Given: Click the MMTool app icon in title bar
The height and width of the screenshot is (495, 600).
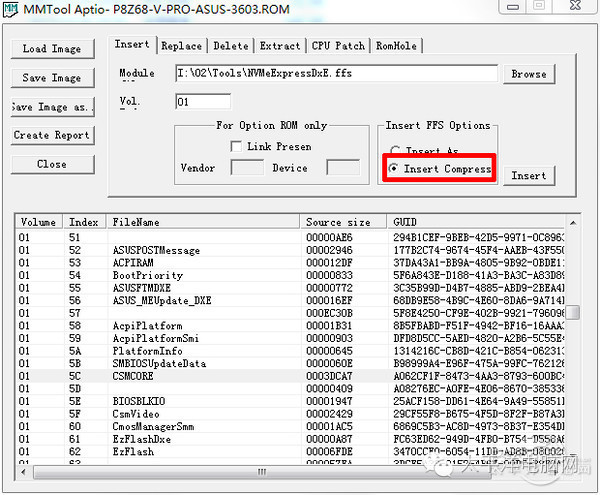Looking at the screenshot, I should click(12, 12).
